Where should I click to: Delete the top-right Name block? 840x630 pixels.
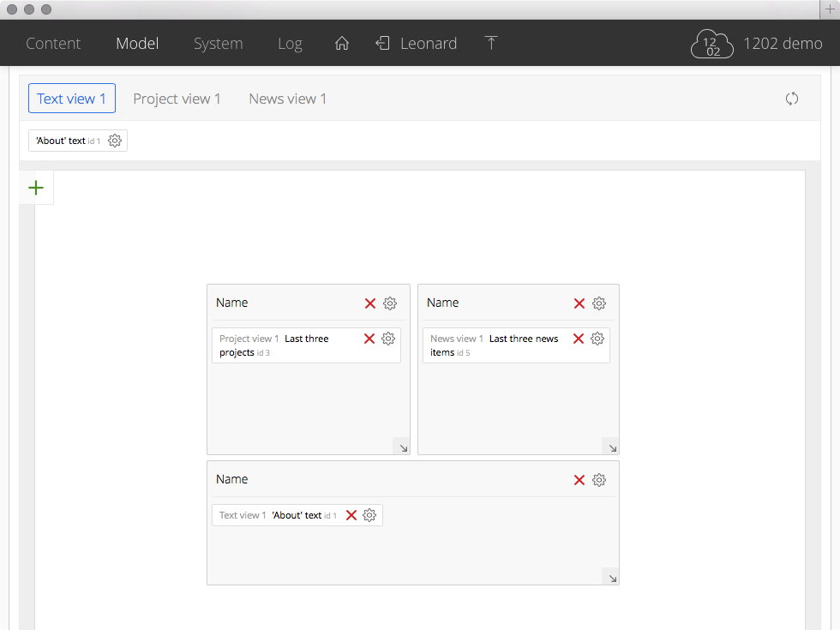tap(579, 303)
